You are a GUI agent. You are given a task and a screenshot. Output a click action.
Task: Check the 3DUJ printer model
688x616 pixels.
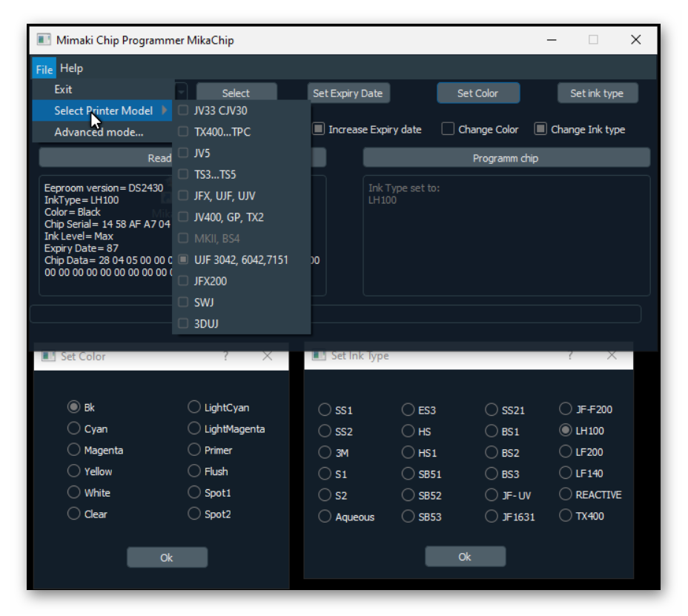click(183, 323)
